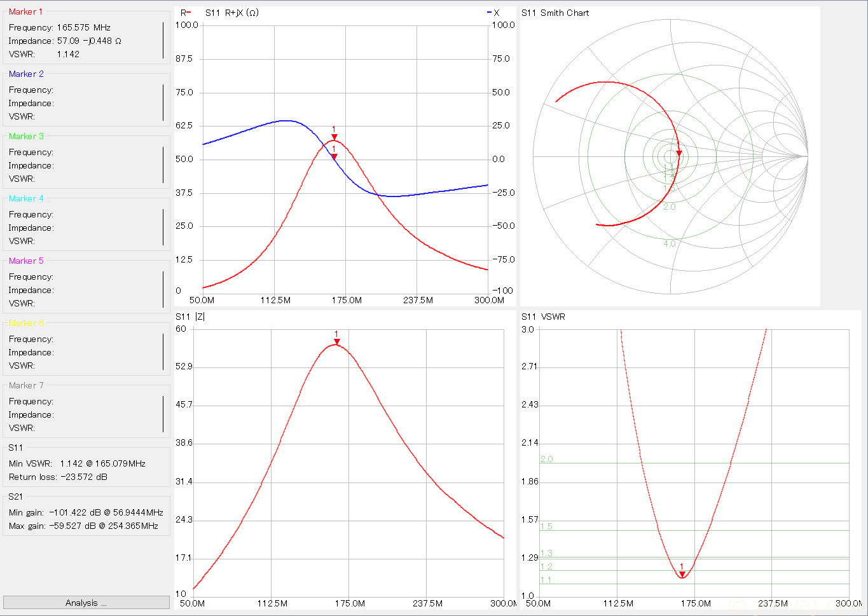Click the 87.5 left axis label on R+jX chart
The width and height of the screenshot is (868, 616).
184,58
